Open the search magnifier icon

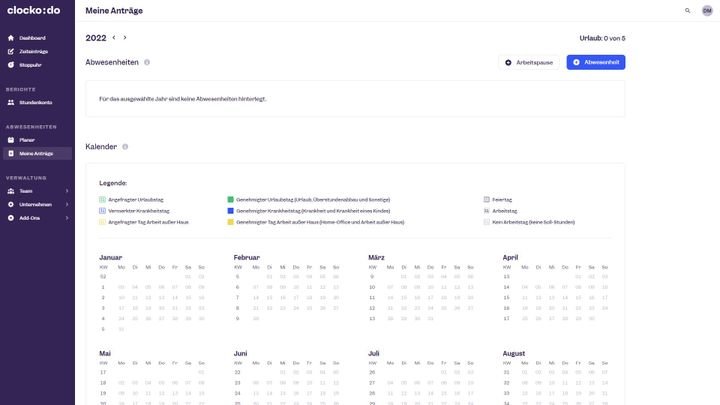pos(687,10)
